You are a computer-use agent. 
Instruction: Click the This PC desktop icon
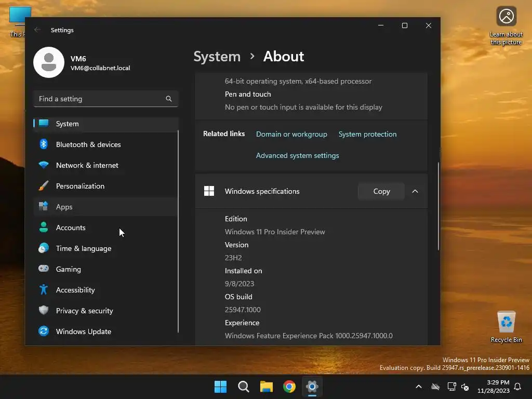pos(17,21)
